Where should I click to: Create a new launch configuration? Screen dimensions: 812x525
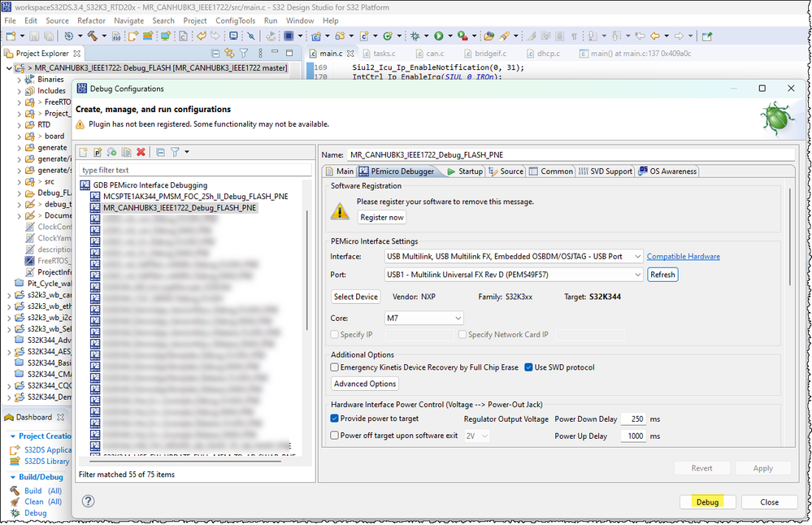pos(82,152)
